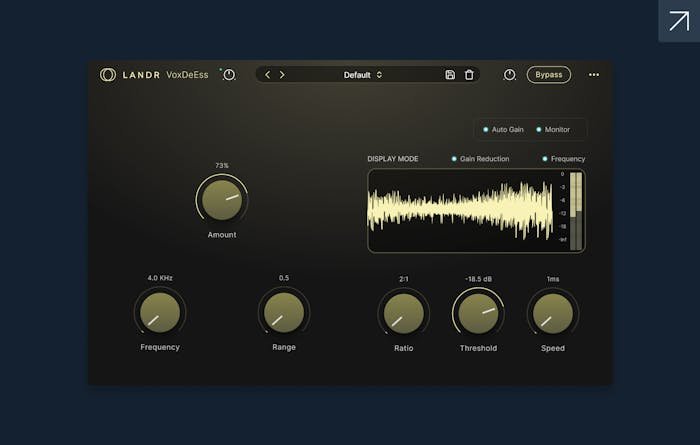Click the Frequency knob
Screen dimensions: 700x445
tap(160, 312)
